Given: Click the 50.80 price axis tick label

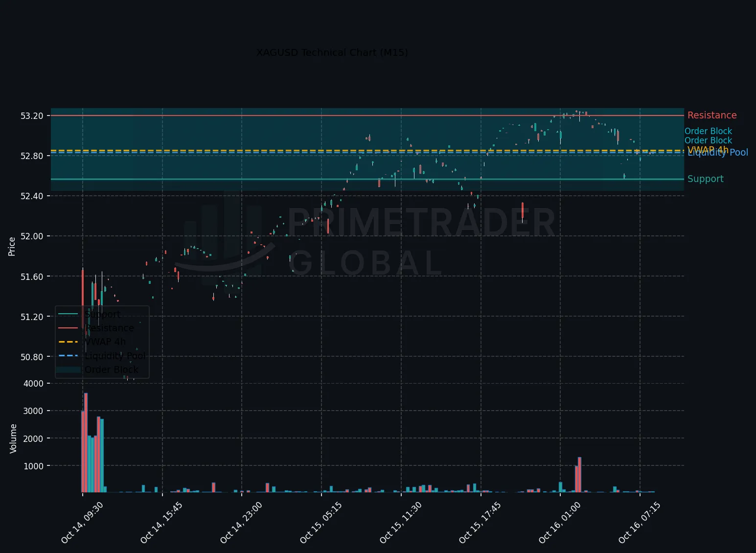Looking at the screenshot, I should pos(32,357).
